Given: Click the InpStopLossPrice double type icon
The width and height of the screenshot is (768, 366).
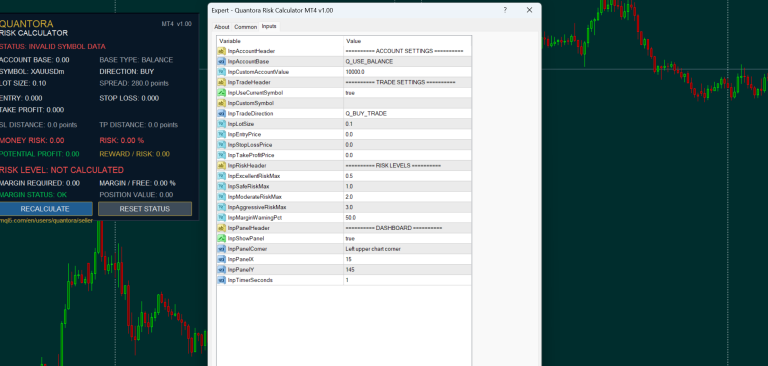Looking at the screenshot, I should [x=221, y=145].
